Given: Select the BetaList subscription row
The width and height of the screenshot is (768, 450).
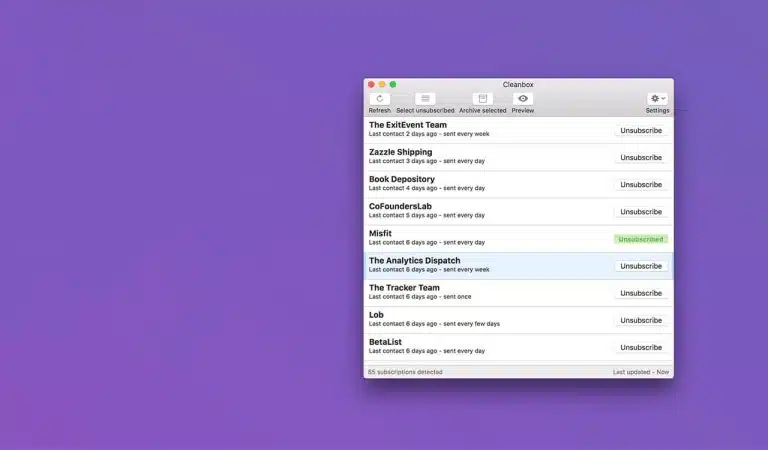Looking at the screenshot, I should 518,348.
